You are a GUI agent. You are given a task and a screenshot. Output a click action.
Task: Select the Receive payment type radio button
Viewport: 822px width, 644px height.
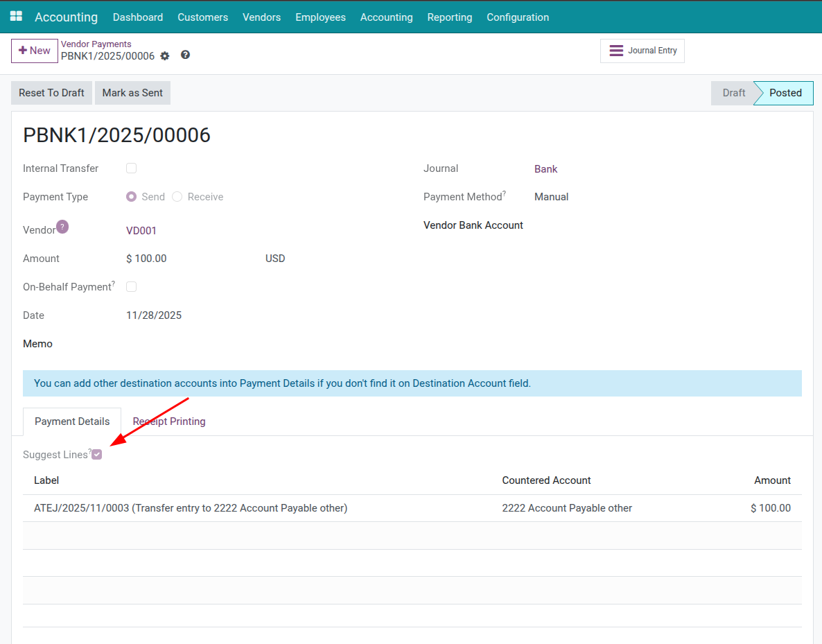point(177,197)
